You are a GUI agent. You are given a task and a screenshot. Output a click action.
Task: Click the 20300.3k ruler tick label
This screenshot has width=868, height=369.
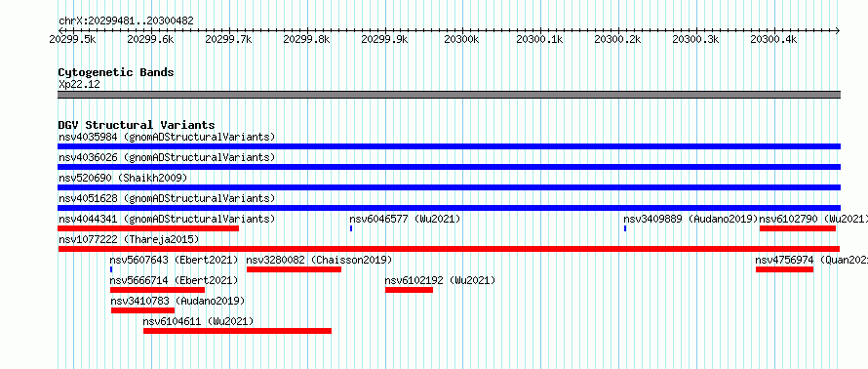(x=696, y=39)
